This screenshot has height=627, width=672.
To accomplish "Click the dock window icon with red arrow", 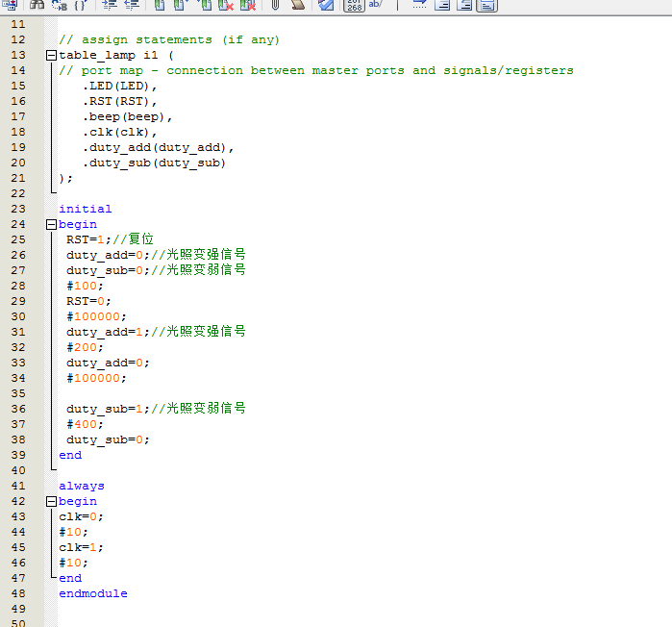I will [11, 4].
